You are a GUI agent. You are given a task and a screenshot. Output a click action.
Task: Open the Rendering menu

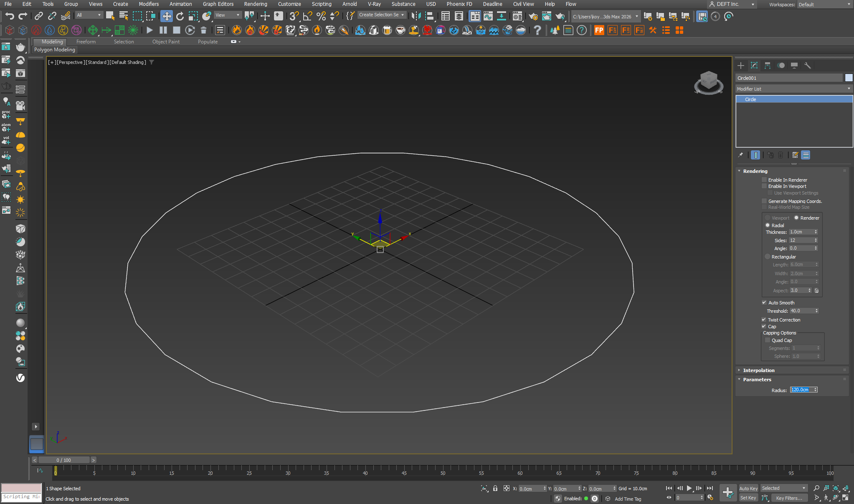click(x=255, y=4)
